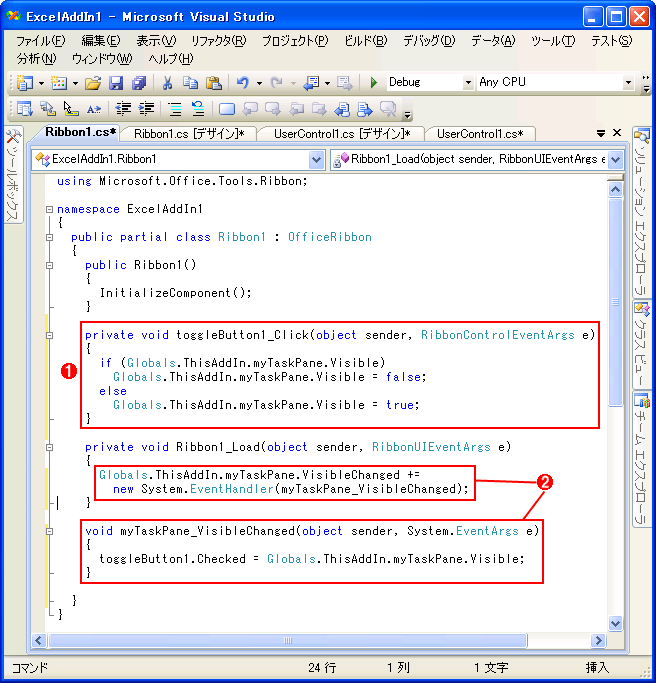Click the Paste clipboard icon
656x683 pixels.
pos(214,82)
